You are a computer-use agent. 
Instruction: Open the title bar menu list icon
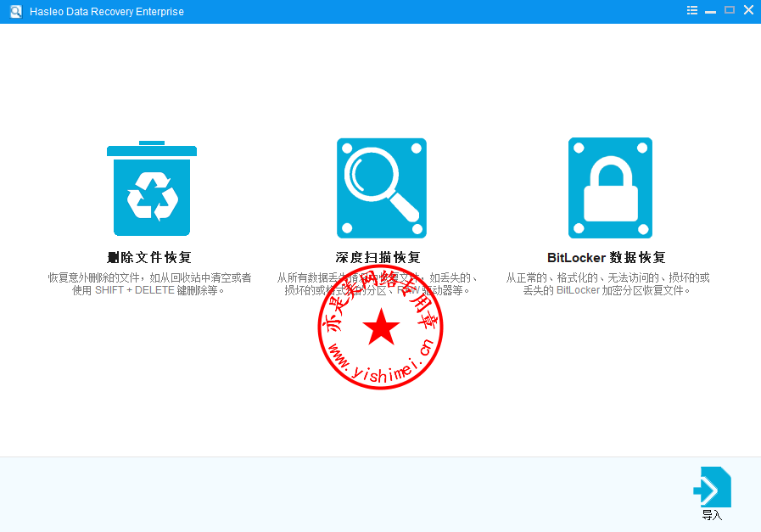pyautogui.click(x=692, y=10)
